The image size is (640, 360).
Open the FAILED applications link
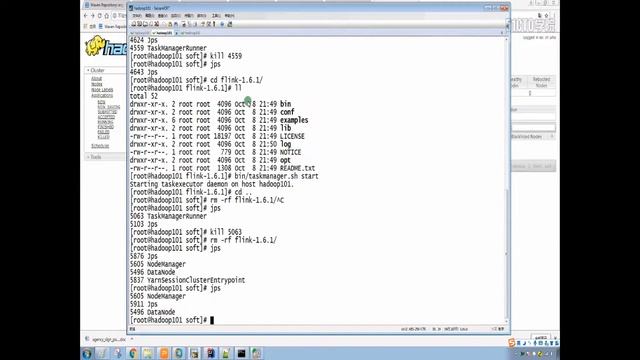(x=104, y=132)
